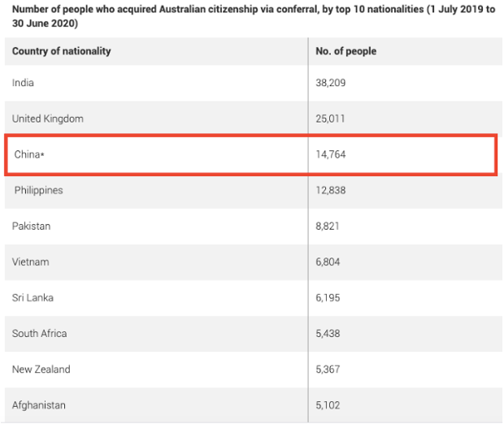
Task: Click the India country cell
Action: click(24, 83)
